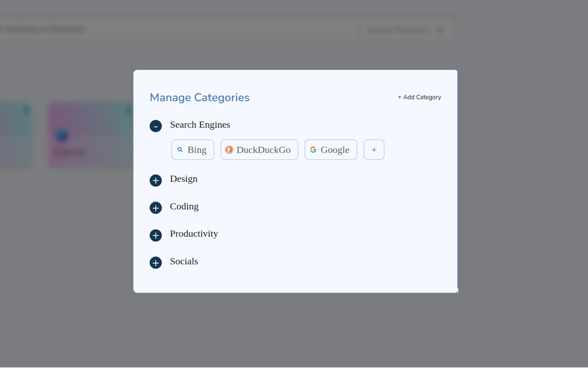Click the Coding category name
Screen dimensions: 588x368
(184, 207)
